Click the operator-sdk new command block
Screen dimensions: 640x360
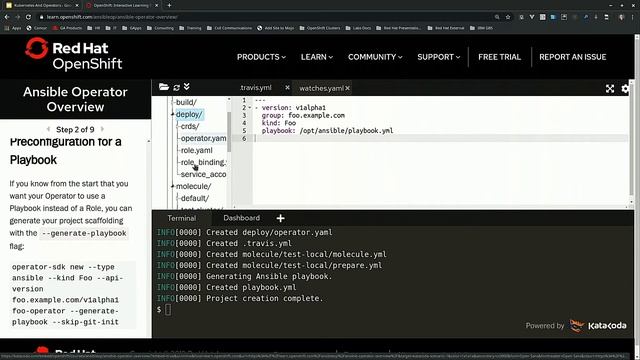pyautogui.click(x=73, y=294)
